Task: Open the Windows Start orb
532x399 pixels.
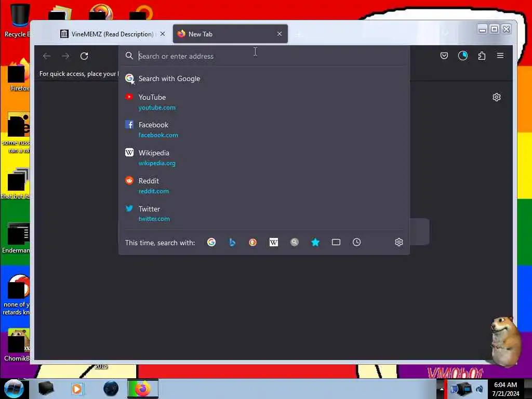Action: 14,389
